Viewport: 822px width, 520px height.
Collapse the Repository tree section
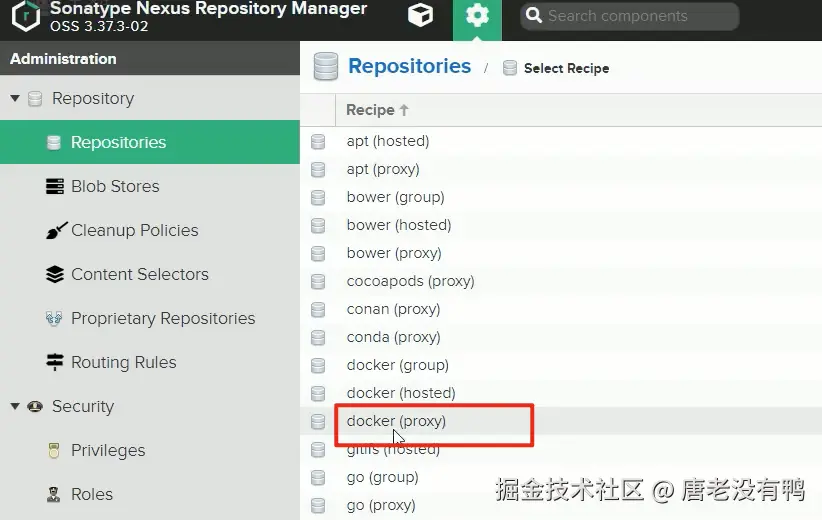coord(15,98)
